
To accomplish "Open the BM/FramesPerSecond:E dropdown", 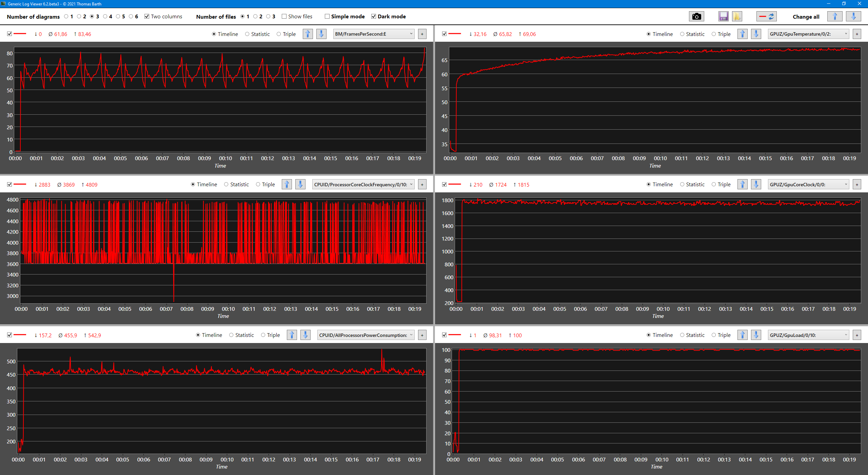I will [374, 34].
